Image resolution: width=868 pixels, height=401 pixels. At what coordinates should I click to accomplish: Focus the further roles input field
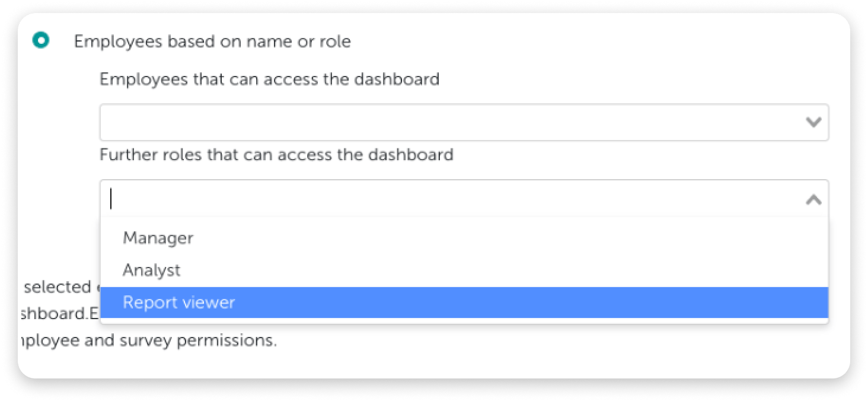[464, 198]
